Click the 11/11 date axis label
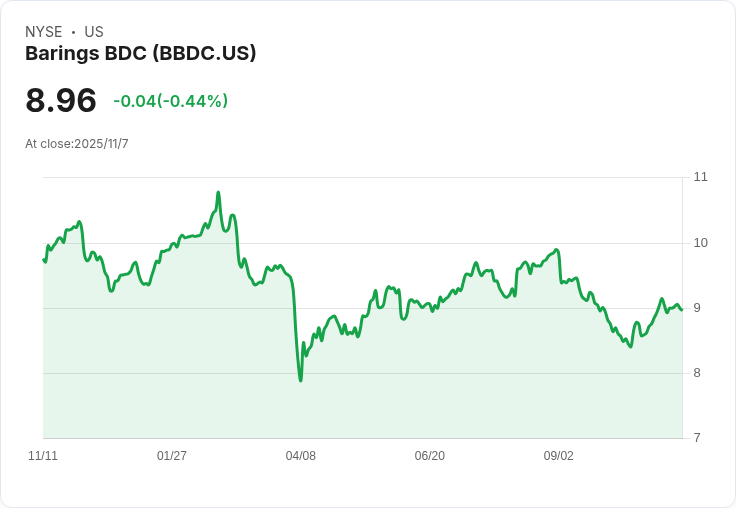This screenshot has height=508, width=736. click(43, 456)
